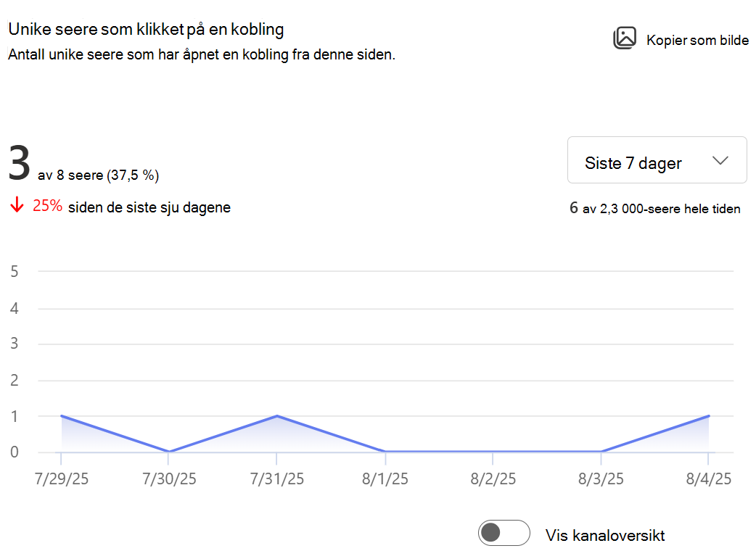Click the copy as image icon
Viewport: 756px width, 551px height.
625,38
